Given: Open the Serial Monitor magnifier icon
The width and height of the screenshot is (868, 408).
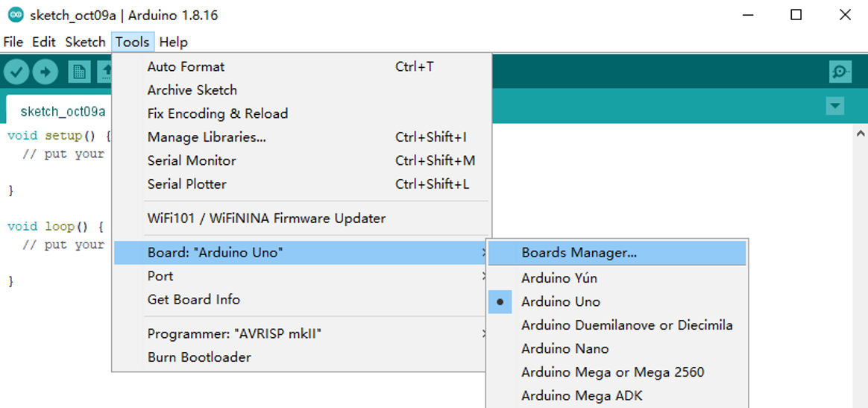Looking at the screenshot, I should [840, 72].
